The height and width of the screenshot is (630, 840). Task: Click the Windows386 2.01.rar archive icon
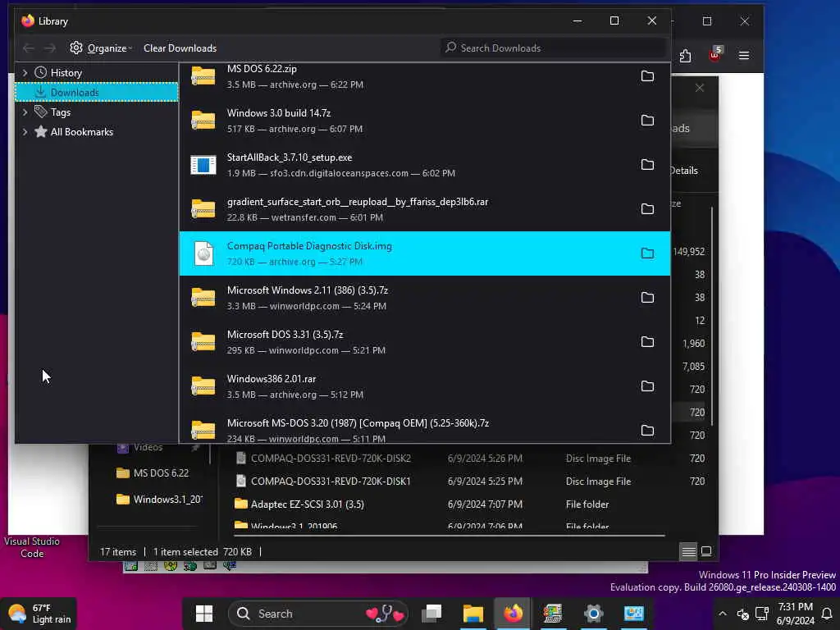tap(203, 386)
